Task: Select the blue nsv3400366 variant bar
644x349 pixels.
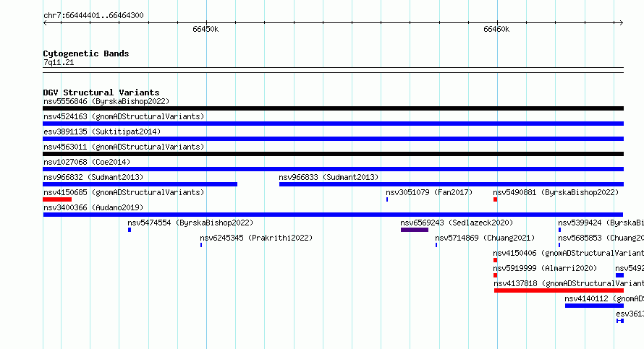Action: pyautogui.click(x=333, y=215)
